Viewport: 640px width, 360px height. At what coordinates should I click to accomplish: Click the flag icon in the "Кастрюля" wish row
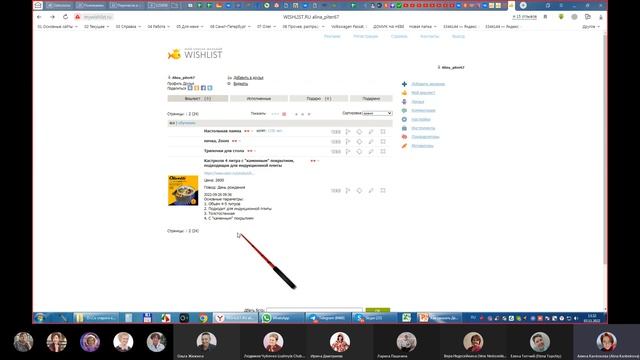[x=348, y=190]
